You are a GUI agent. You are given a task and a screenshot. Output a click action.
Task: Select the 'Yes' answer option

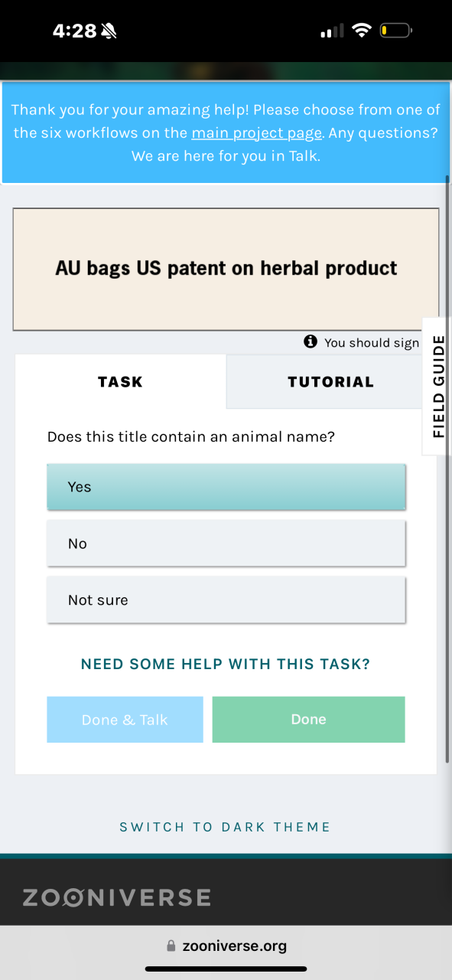coord(226,487)
